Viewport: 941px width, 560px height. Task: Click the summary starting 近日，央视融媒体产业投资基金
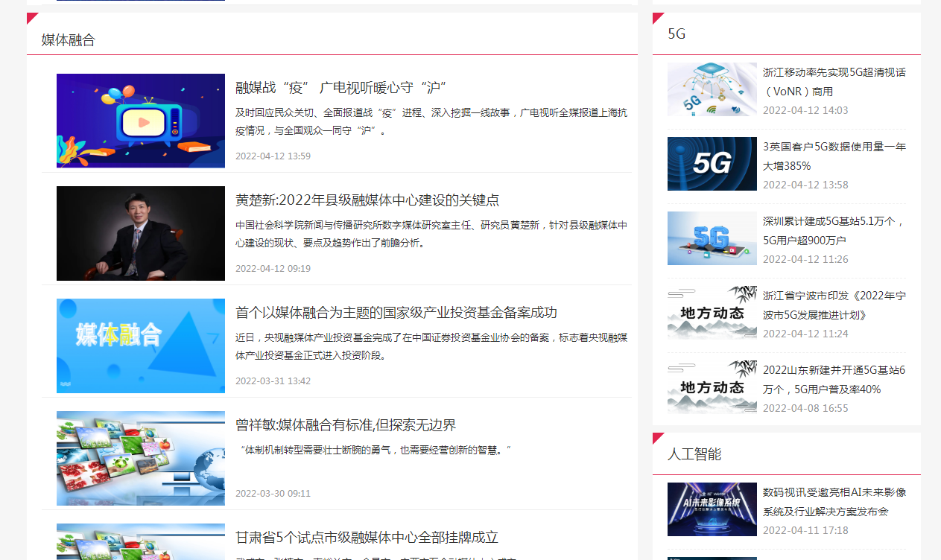(431, 346)
